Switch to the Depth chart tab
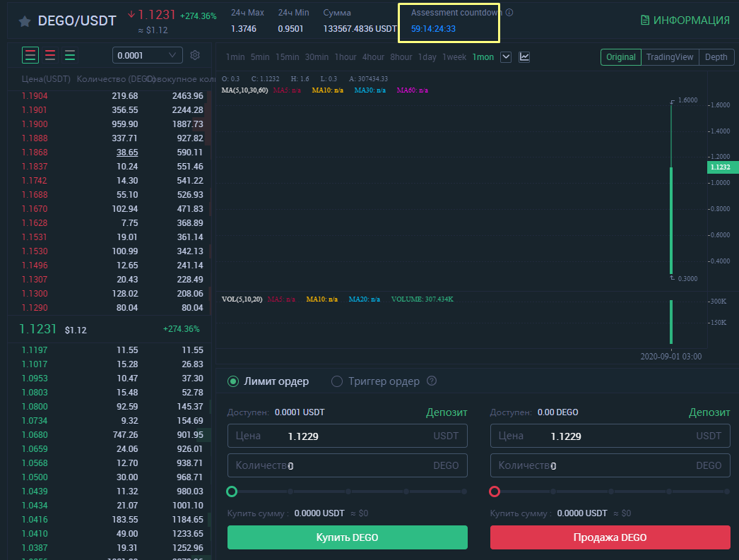The image size is (739, 560). tap(716, 57)
